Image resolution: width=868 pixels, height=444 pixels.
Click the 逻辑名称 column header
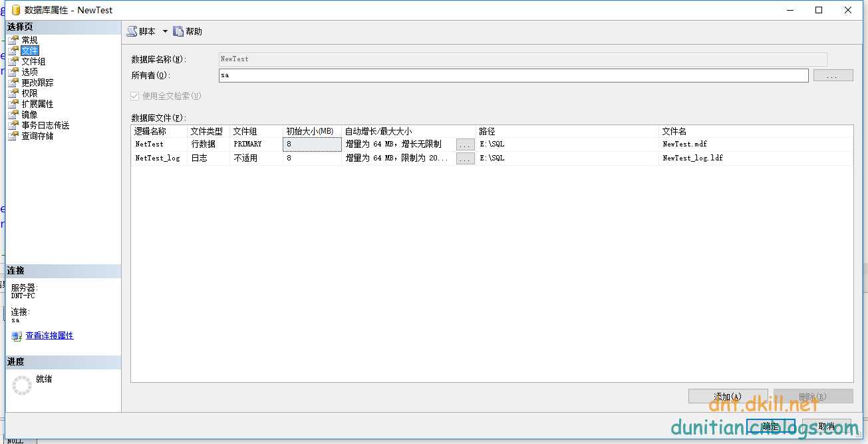coord(160,131)
